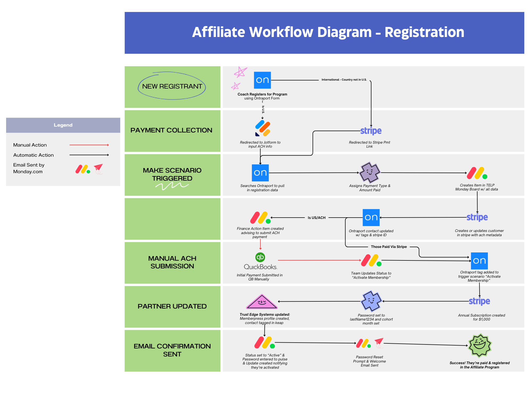532x399 pixels.
Task: Click the red Manual Action arrow in Legend
Action: click(89, 145)
